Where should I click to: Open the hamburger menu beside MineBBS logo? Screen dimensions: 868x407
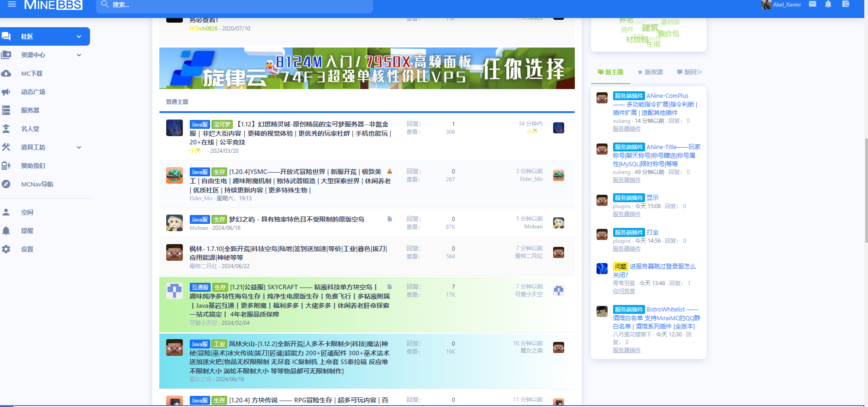12,4
